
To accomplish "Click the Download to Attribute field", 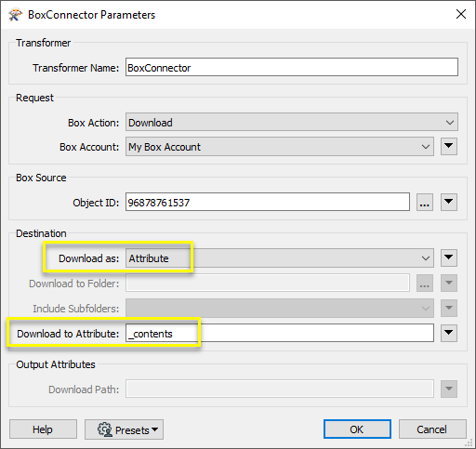I will [x=280, y=333].
